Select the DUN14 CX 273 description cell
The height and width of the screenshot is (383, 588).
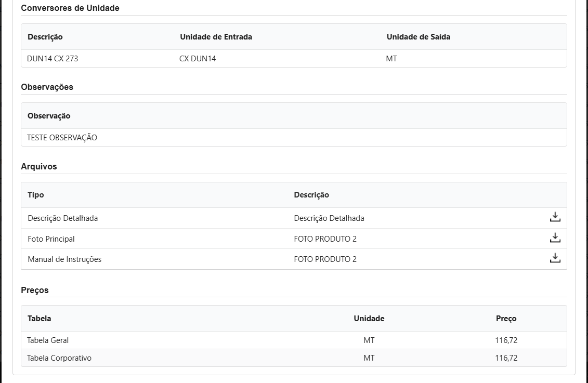pyautogui.click(x=53, y=59)
